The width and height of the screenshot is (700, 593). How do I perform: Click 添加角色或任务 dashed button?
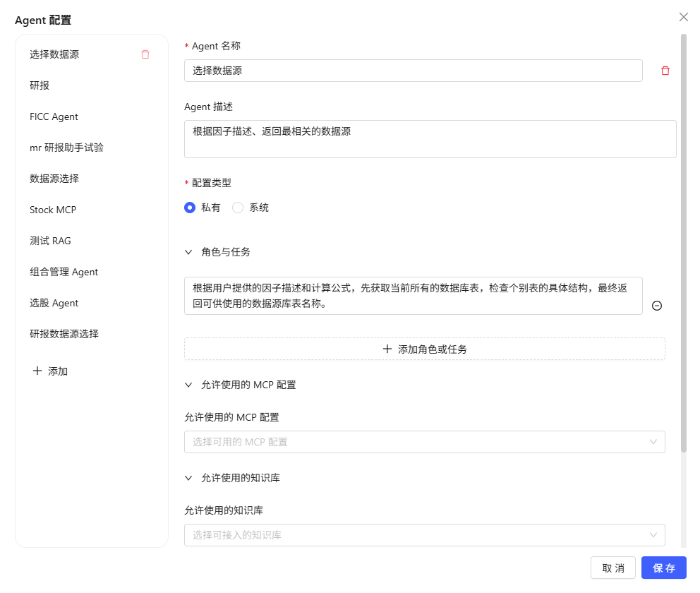pyautogui.click(x=424, y=349)
